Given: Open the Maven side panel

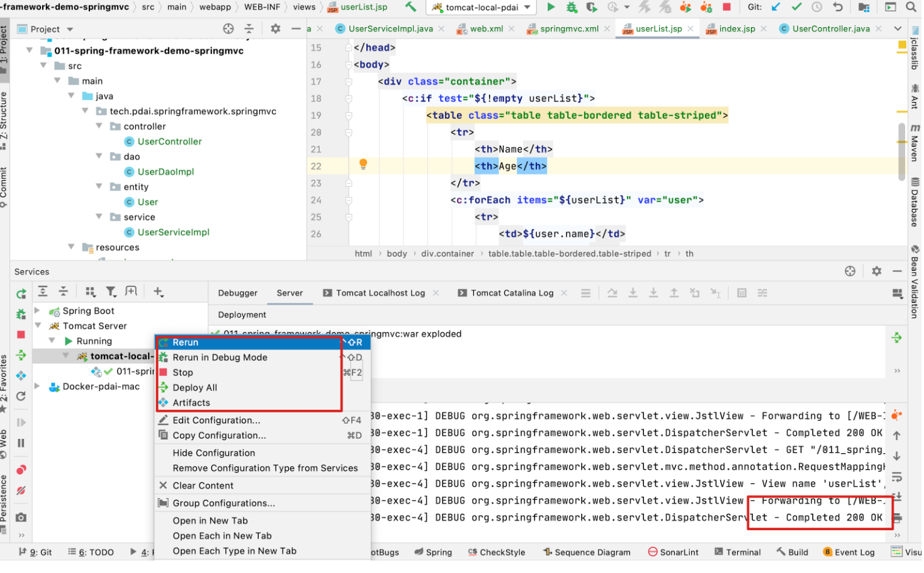Looking at the screenshot, I should (915, 143).
